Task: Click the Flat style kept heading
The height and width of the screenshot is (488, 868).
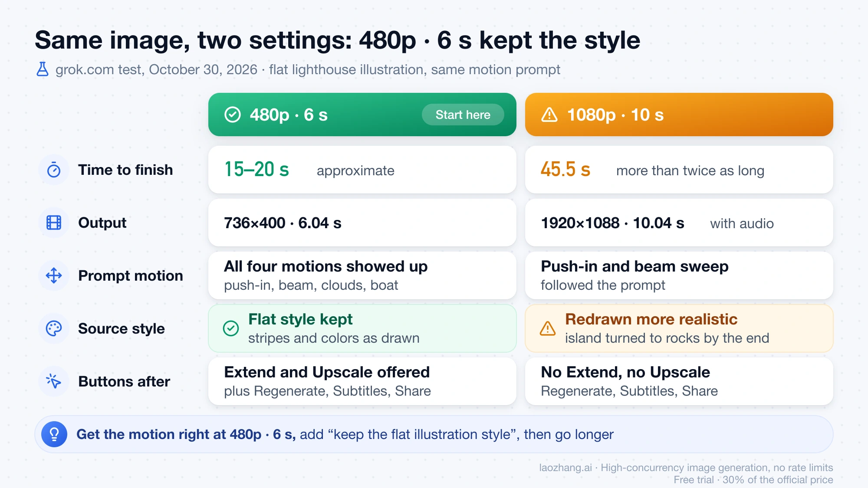Action: point(300,319)
